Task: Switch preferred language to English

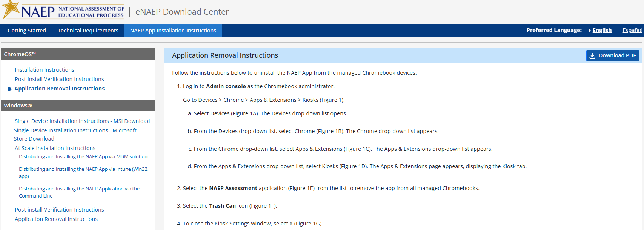Action: 602,30
